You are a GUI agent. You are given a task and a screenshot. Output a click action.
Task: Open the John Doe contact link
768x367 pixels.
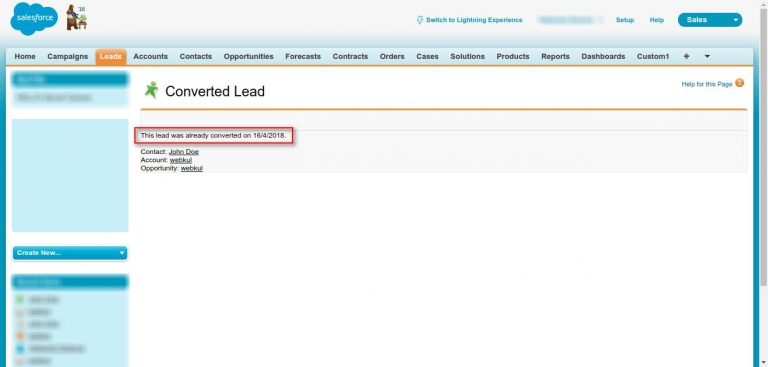point(184,152)
